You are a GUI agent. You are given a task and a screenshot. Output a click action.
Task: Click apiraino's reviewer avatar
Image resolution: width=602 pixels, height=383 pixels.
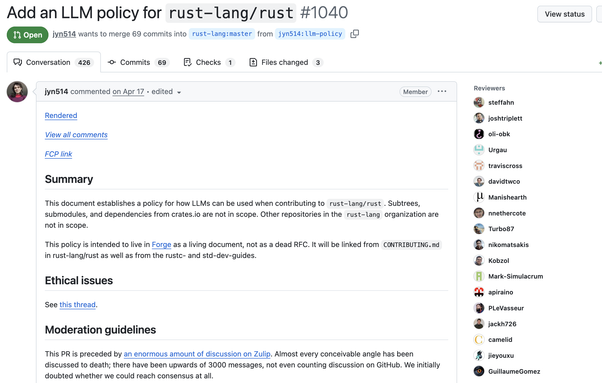(x=479, y=292)
